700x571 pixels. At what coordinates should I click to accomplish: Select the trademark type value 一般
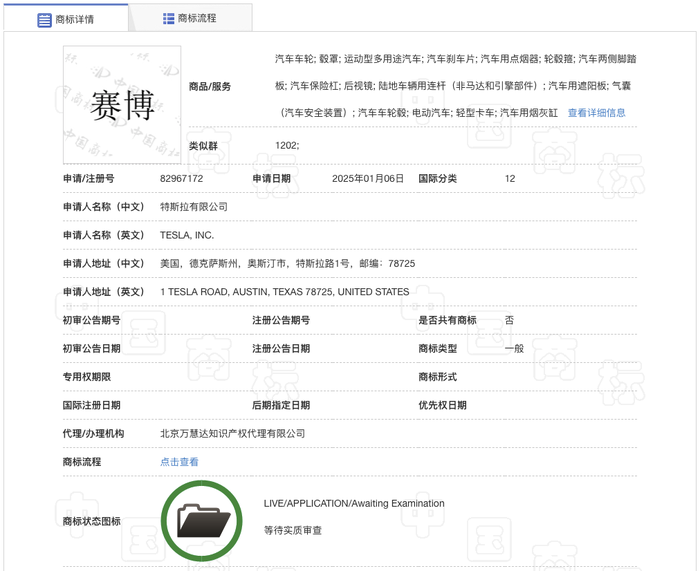coord(514,349)
